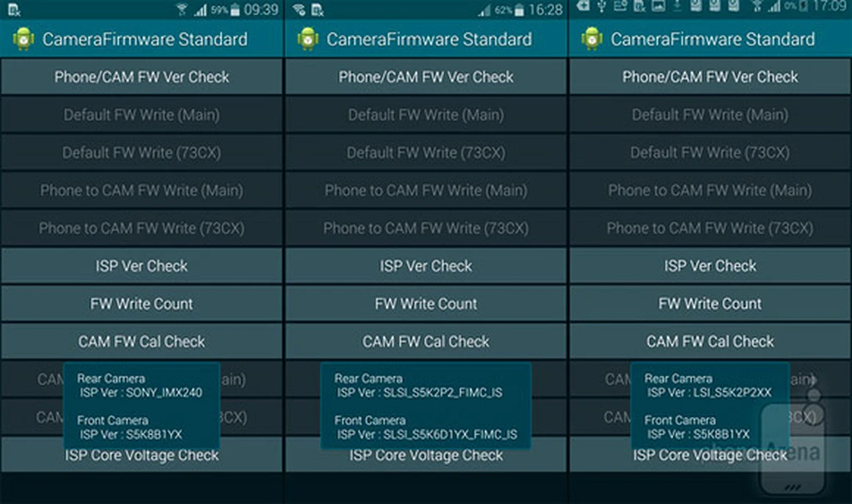Tap Phone to CAM FW Write (Main), 17:09 screen
Viewport: 852px width, 504px height.
(711, 190)
